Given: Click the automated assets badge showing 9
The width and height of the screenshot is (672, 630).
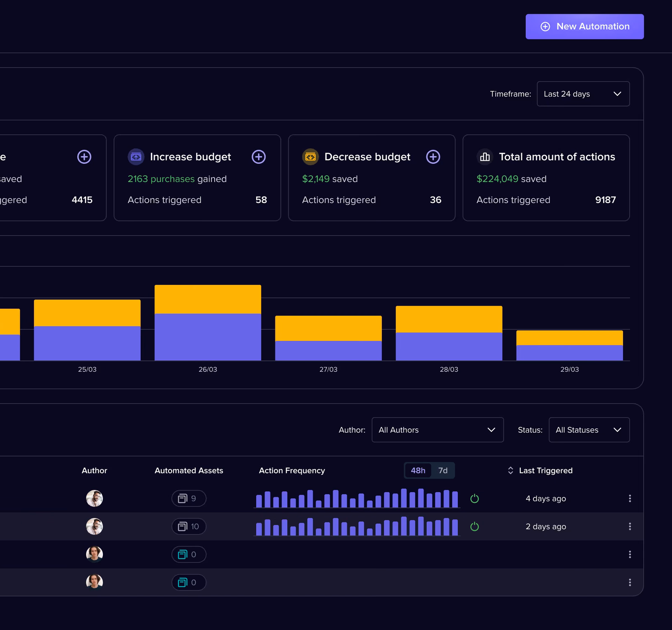Looking at the screenshot, I should tap(189, 499).
